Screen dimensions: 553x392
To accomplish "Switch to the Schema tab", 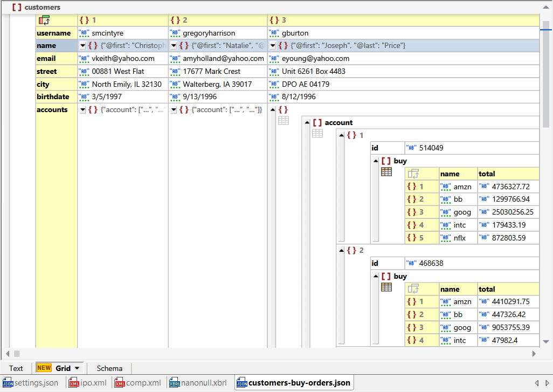I will (109, 368).
